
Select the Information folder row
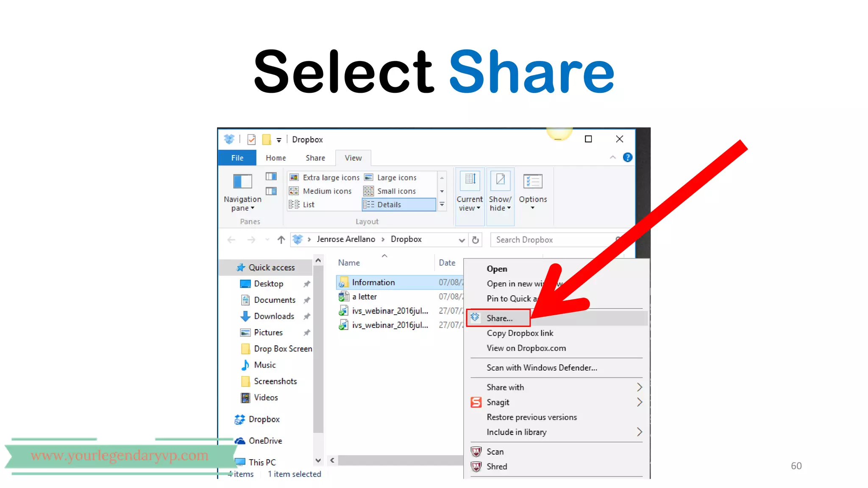tap(400, 282)
